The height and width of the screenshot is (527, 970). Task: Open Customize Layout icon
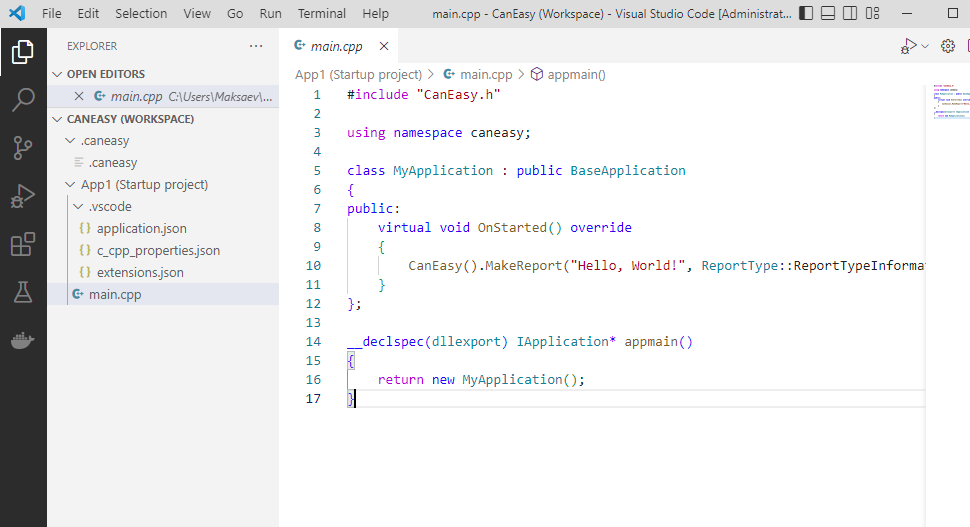coord(872,13)
